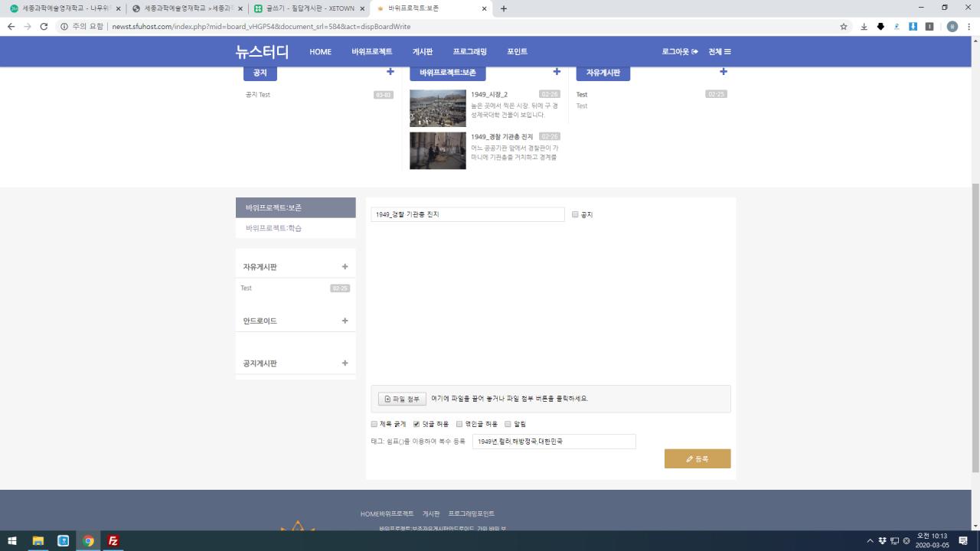Click the blue download arrow extension icon
980x551 pixels.
913,26
